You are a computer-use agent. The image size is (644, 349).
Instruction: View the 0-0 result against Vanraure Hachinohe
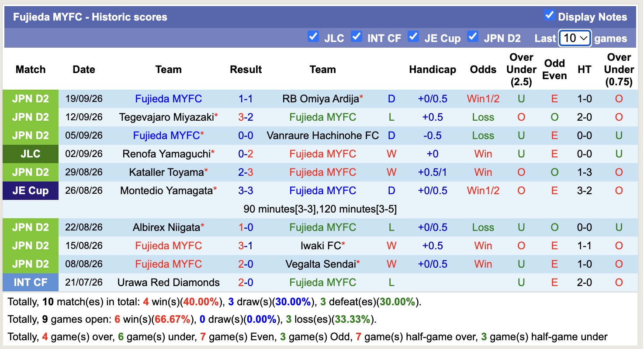point(246,136)
